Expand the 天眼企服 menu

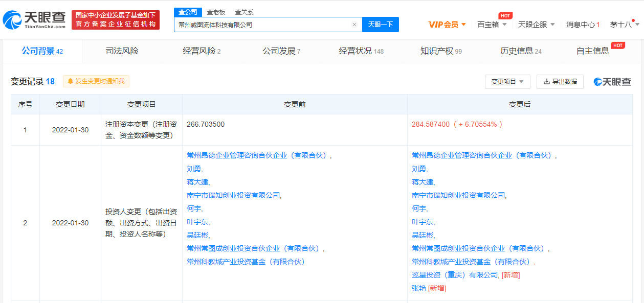(536, 25)
